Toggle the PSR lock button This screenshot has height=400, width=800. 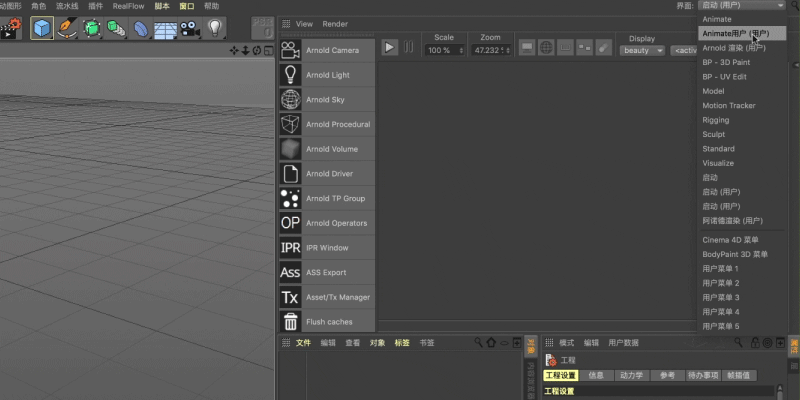pos(263,28)
